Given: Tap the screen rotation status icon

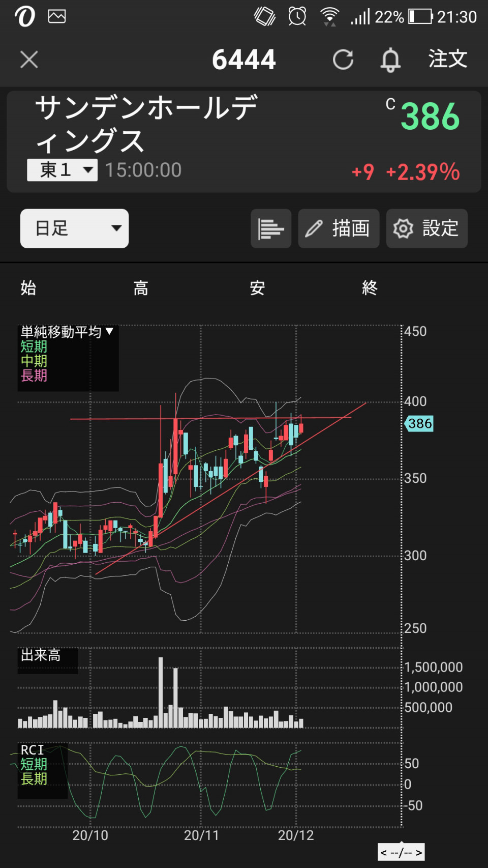Looking at the screenshot, I should pos(265,16).
